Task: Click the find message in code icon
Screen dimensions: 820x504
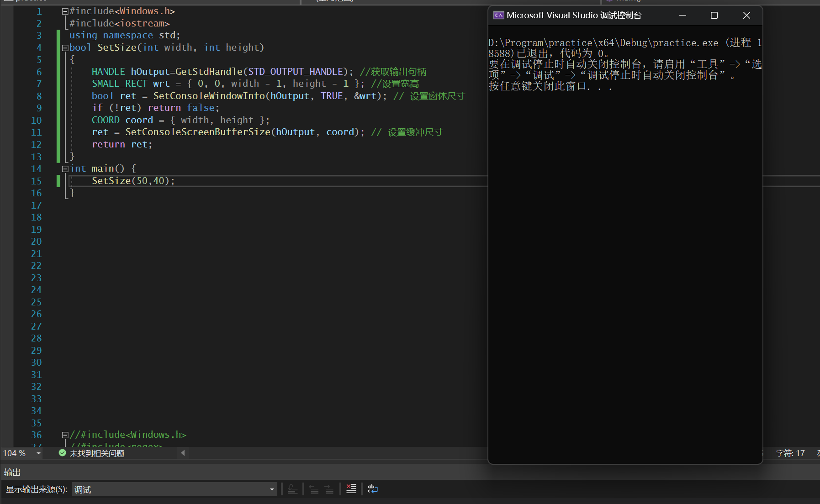Action: 293,489
